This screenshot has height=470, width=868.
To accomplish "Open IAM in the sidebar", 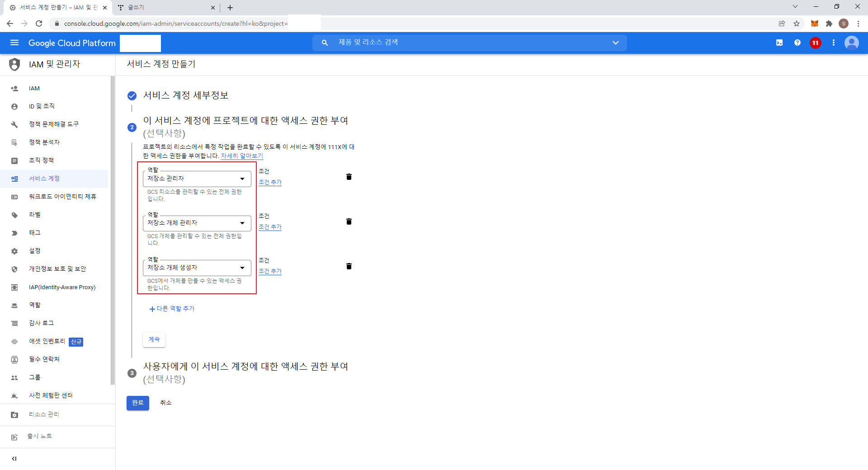I will (54, 89).
